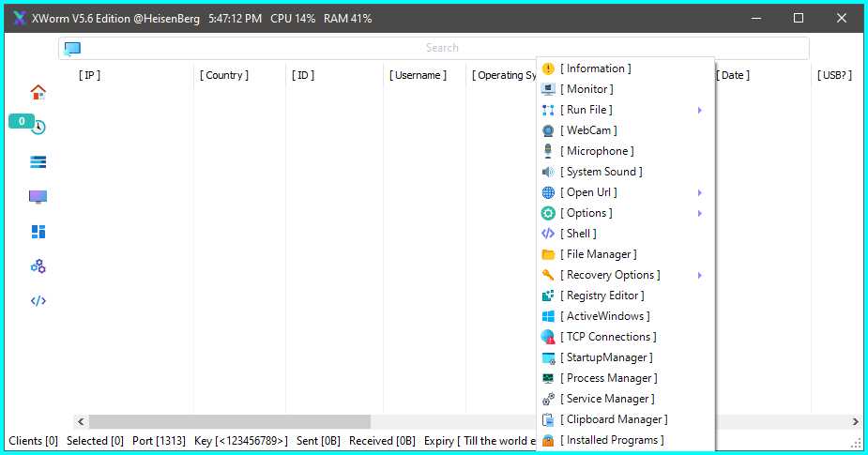
Task: Click the Selected [0] status bar entry
Action: pyautogui.click(x=95, y=441)
